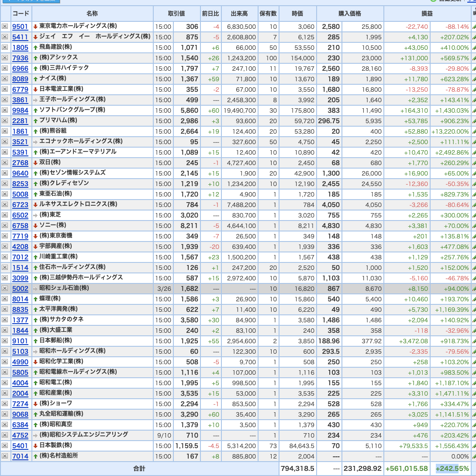The width and height of the screenshot is (476, 476).
Task: Follow the 6966 stock code link
Action: pos(20,69)
